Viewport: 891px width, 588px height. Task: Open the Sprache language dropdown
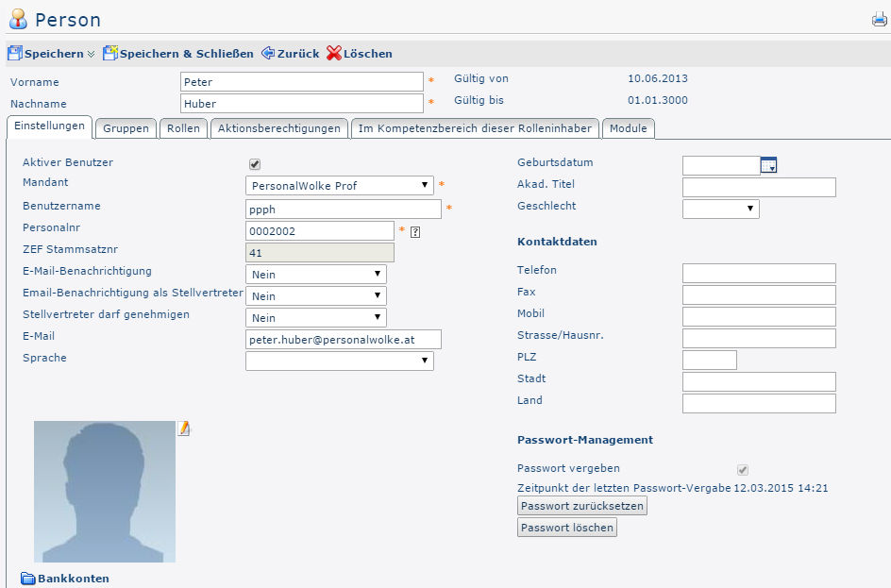coord(339,361)
